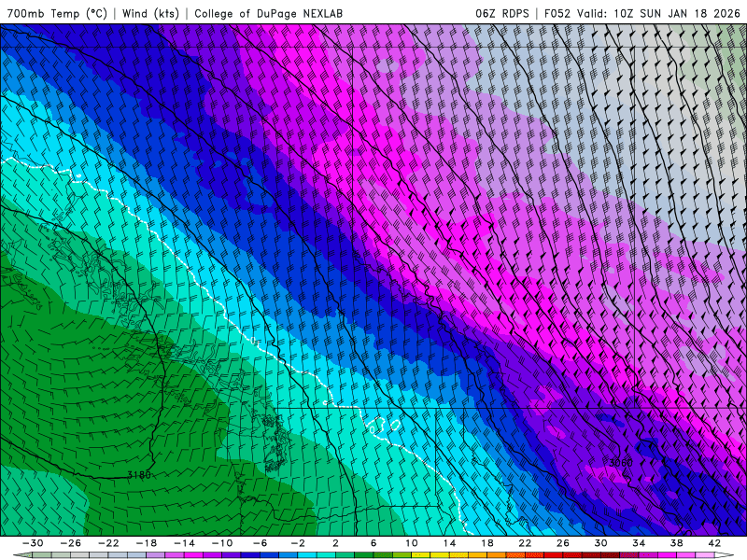
Task: Click the 6 colorbar tick label
Action: tap(373, 543)
